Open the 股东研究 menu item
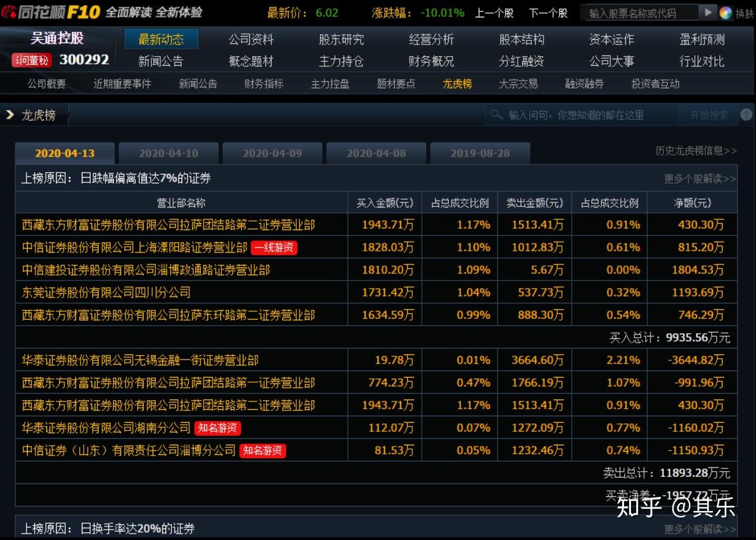Image resolution: width=756 pixels, height=540 pixels. [x=341, y=39]
